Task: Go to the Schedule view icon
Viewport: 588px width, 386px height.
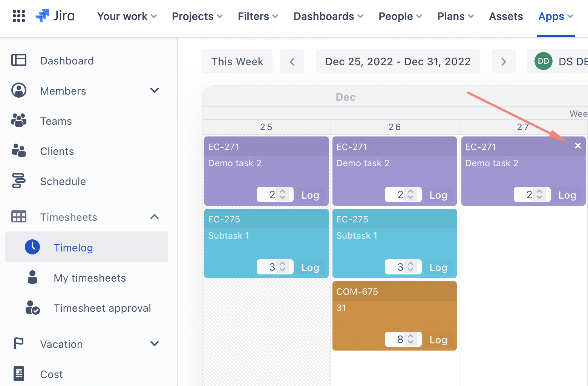Action: tap(19, 181)
